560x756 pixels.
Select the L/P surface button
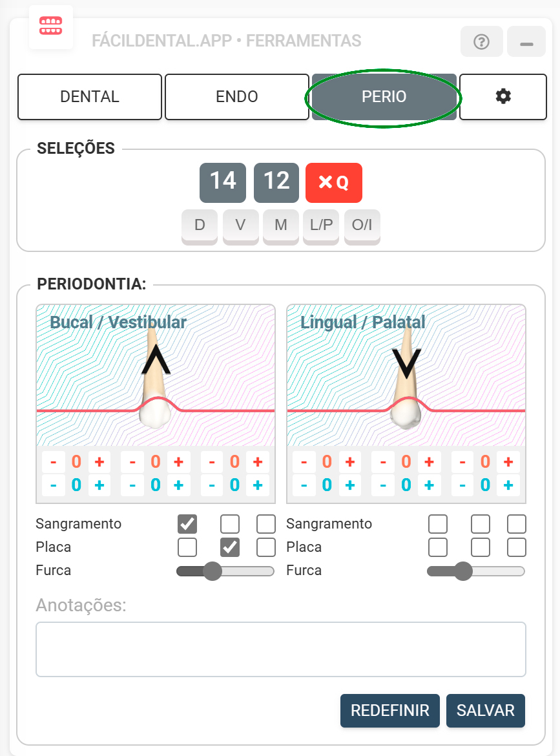(x=322, y=225)
